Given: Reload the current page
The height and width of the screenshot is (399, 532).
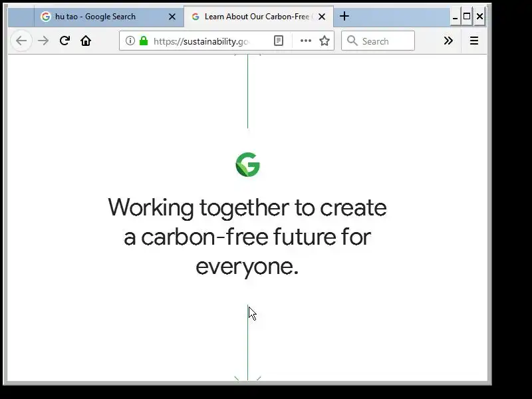Looking at the screenshot, I should 65,41.
